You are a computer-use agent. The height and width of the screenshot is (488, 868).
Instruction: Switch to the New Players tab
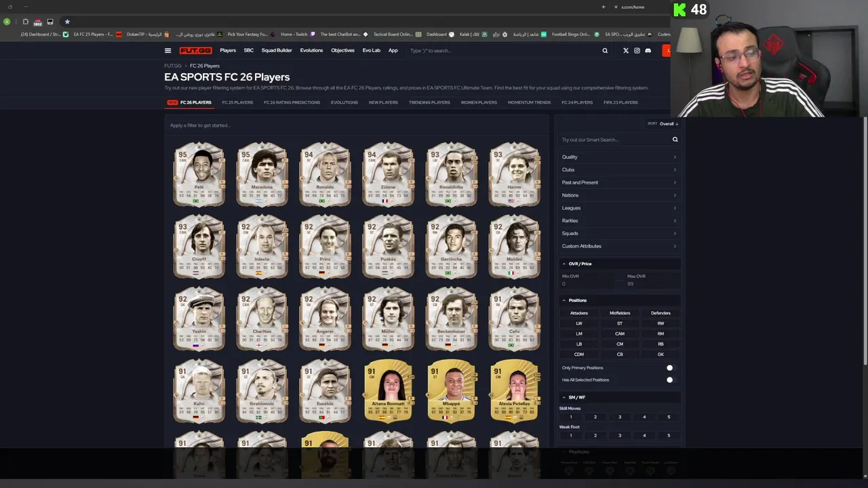[383, 102]
